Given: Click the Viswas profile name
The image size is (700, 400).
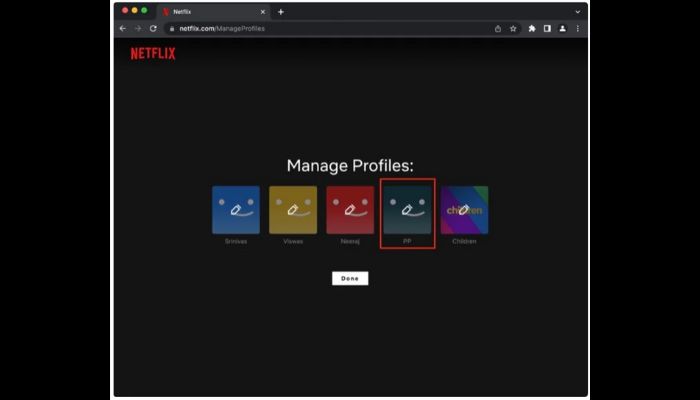Looking at the screenshot, I should point(293,241).
